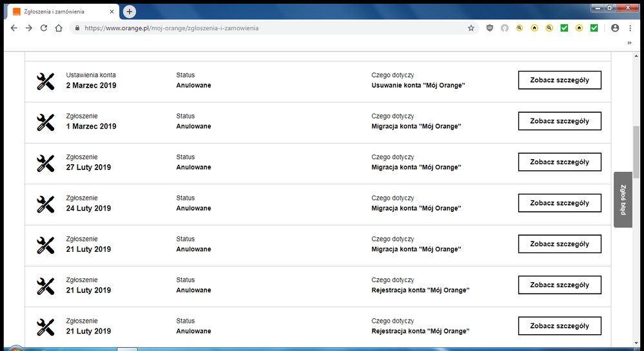Click the tools icon for 2 Marzec 2019
Viewport: 644px width, 351px height.
click(45, 81)
